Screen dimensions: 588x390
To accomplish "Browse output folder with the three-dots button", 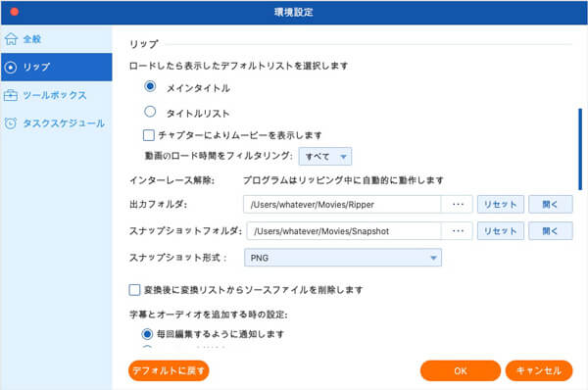I will click(x=458, y=205).
